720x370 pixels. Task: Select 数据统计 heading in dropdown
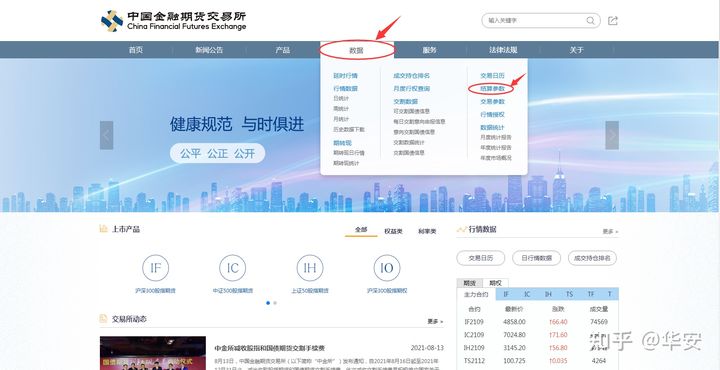tap(492, 128)
